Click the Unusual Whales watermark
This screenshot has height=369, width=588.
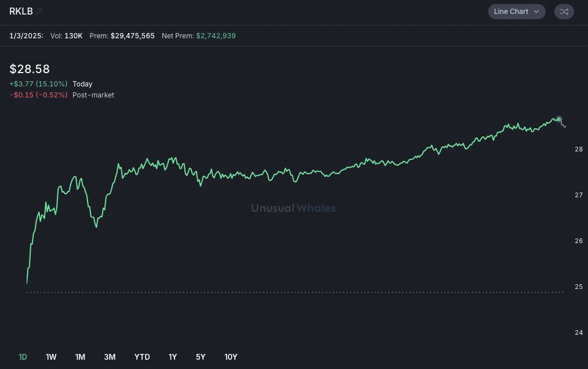(293, 208)
